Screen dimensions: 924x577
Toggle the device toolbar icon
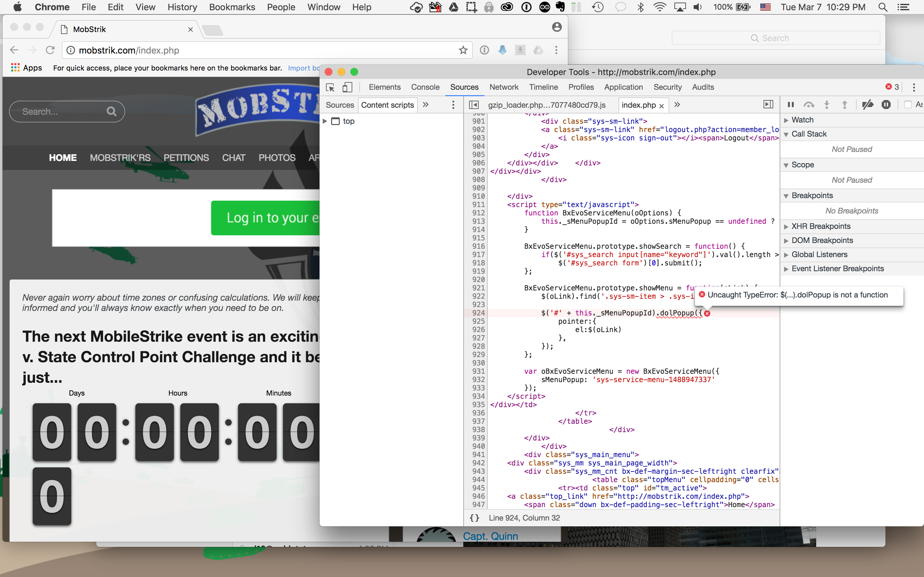[347, 88]
